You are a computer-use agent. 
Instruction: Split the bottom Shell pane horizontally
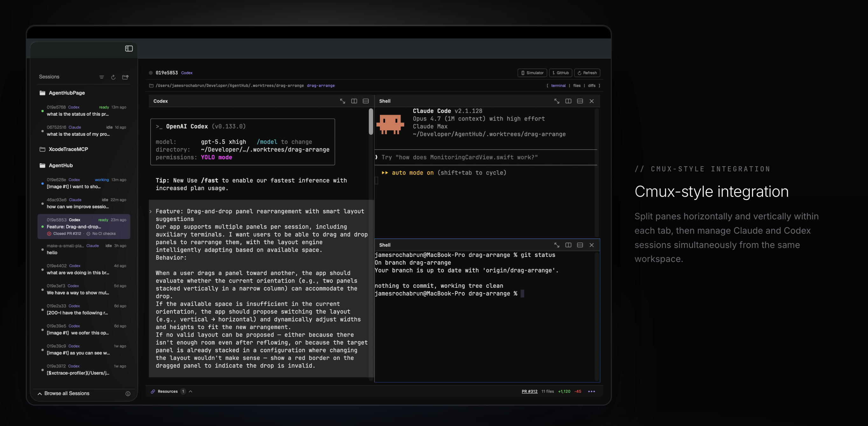(x=580, y=245)
